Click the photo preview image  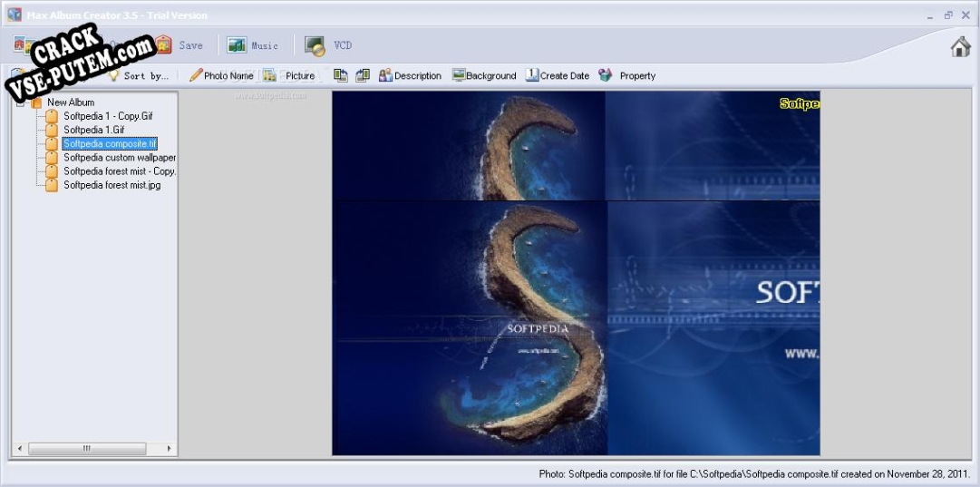pyautogui.click(x=576, y=272)
